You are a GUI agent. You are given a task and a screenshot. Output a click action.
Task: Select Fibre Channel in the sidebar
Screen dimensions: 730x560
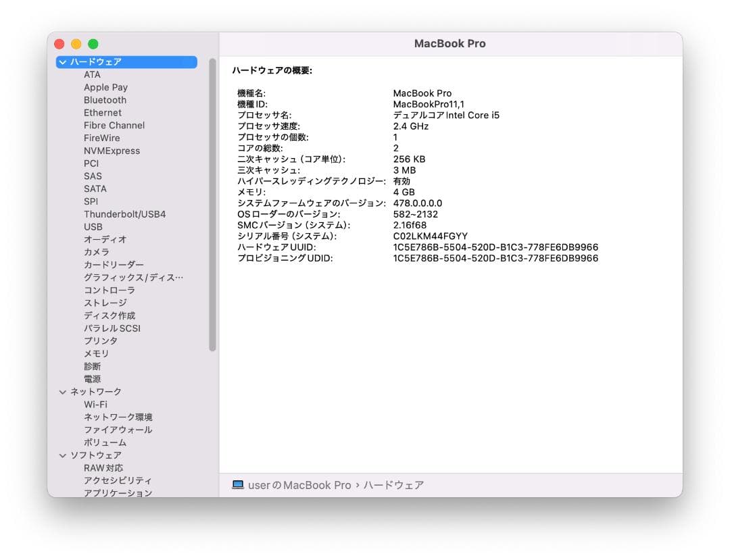[114, 125]
